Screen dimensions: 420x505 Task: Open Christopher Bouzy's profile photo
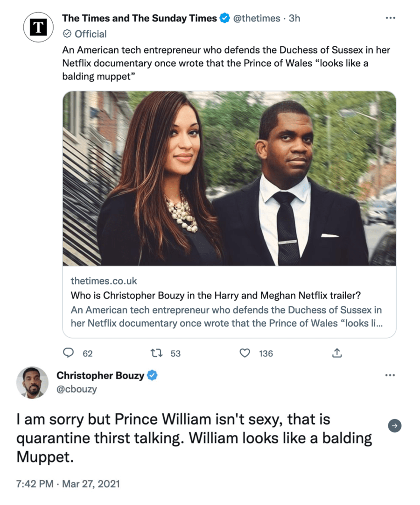pyautogui.click(x=32, y=383)
